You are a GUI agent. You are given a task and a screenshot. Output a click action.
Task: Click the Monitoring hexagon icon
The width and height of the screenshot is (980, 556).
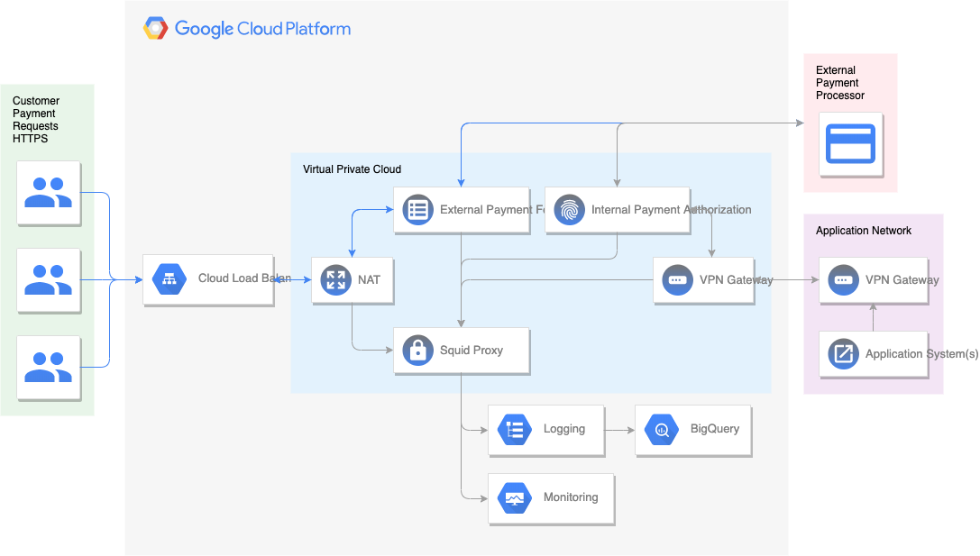coord(515,498)
